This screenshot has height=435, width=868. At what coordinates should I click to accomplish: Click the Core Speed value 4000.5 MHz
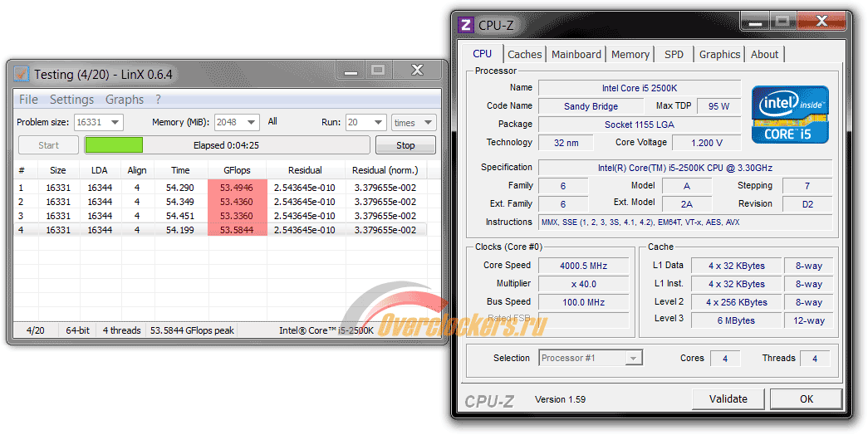(x=583, y=266)
